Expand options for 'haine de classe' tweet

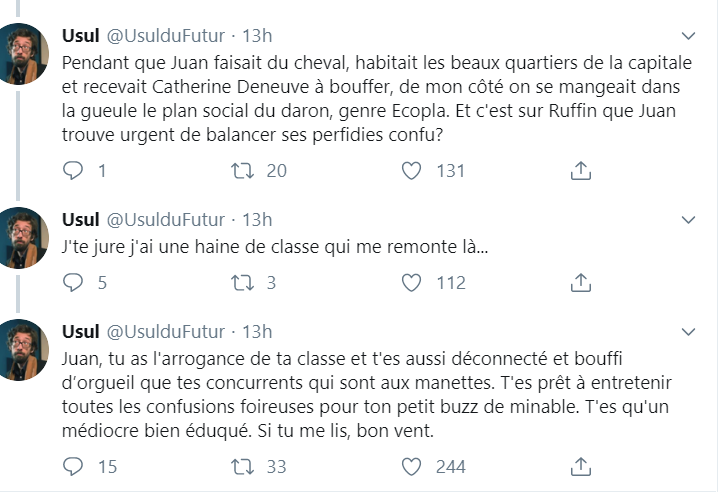(x=688, y=220)
